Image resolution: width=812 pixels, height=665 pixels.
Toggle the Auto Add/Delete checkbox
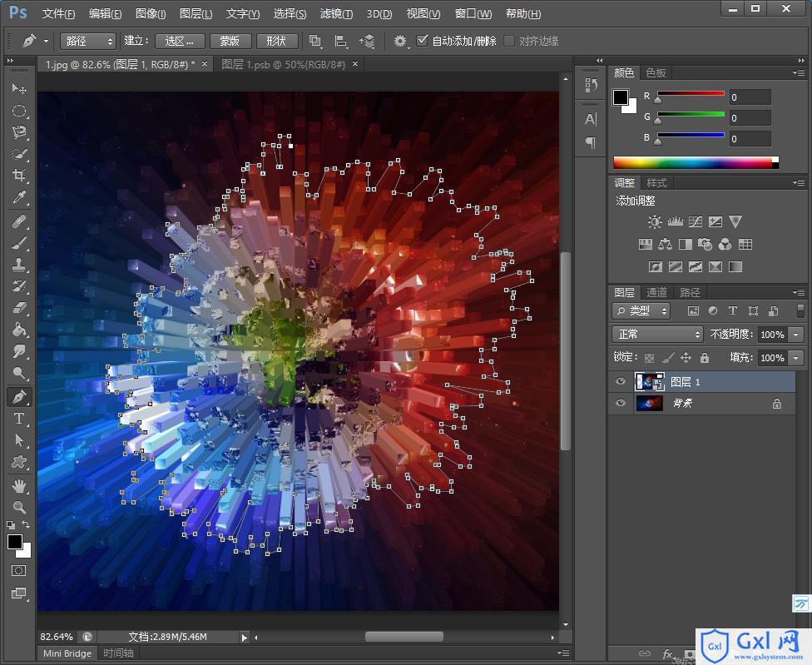click(x=422, y=41)
